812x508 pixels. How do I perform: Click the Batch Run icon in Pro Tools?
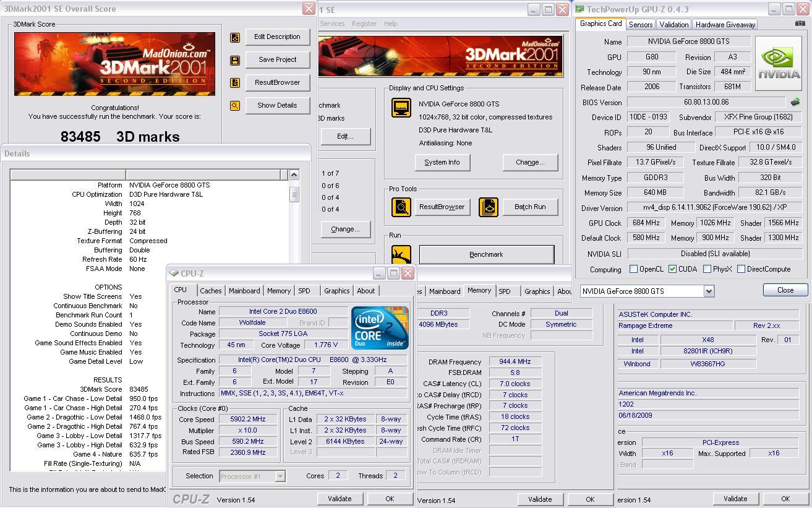489,207
